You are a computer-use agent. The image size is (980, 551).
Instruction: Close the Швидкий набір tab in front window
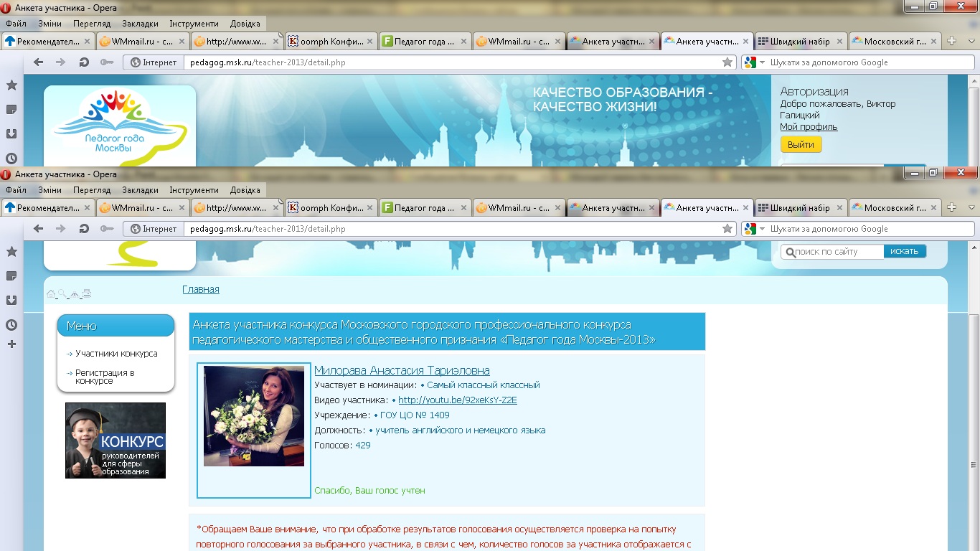pyautogui.click(x=841, y=208)
